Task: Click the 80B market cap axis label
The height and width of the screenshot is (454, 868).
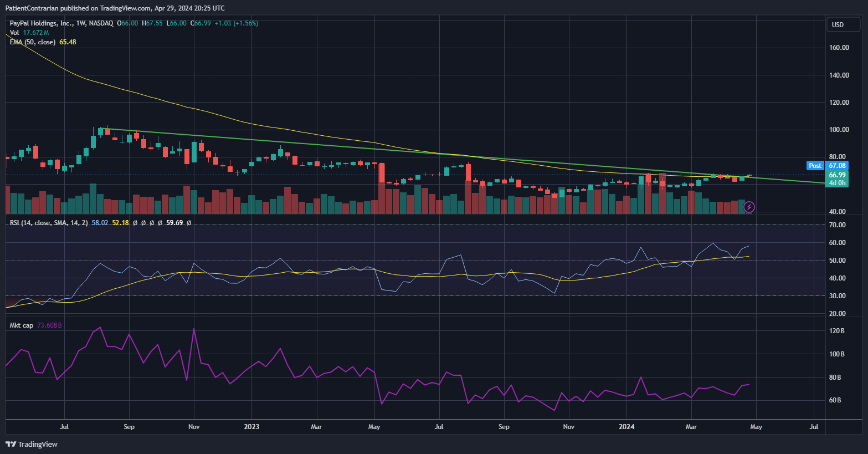Action: point(835,378)
